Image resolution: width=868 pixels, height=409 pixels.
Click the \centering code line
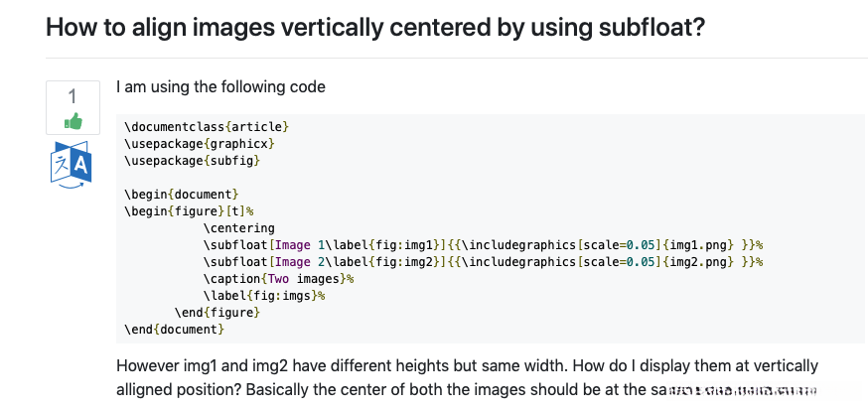pyautogui.click(x=238, y=227)
